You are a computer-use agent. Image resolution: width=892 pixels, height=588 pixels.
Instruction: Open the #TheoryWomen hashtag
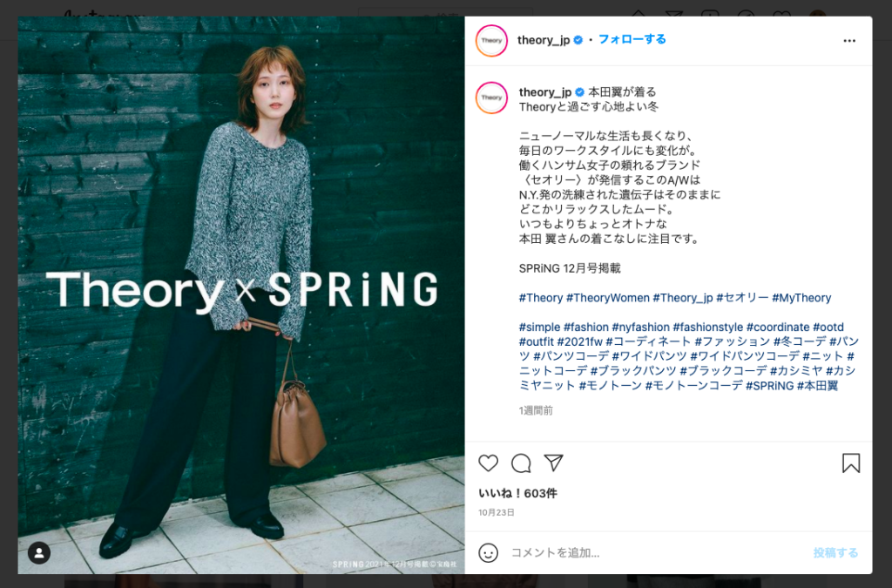[x=607, y=297]
